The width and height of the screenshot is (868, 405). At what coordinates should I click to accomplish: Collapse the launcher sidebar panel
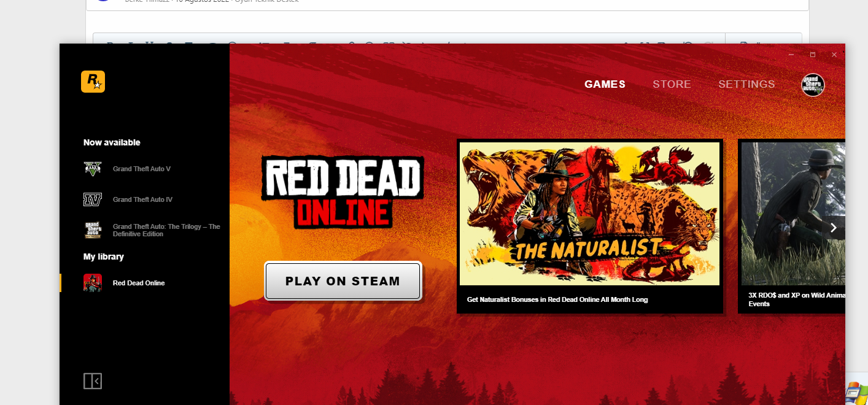pyautogui.click(x=93, y=381)
